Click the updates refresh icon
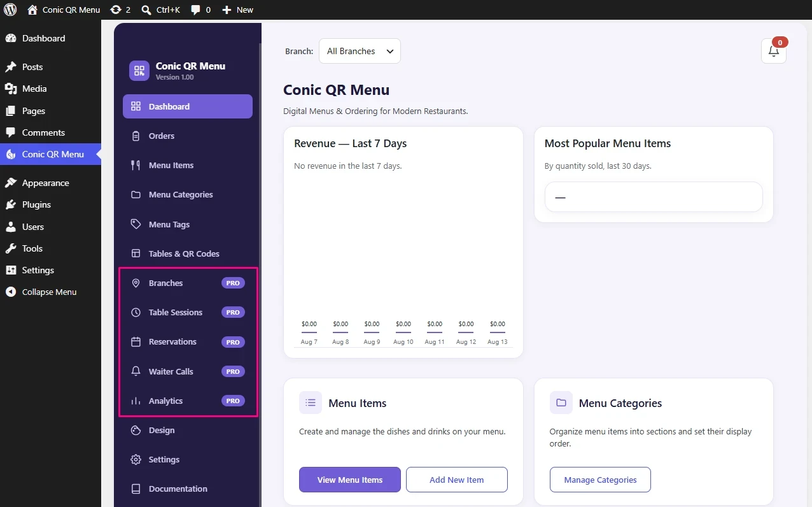Screen dimensions: 812x507 pyautogui.click(x=115, y=10)
